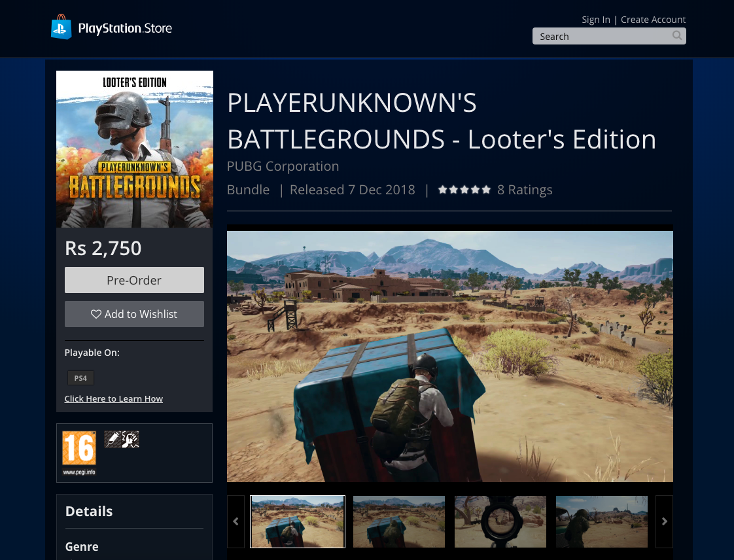Add game to Wishlist
Image resolution: width=734 pixels, height=560 pixels.
[x=134, y=314]
